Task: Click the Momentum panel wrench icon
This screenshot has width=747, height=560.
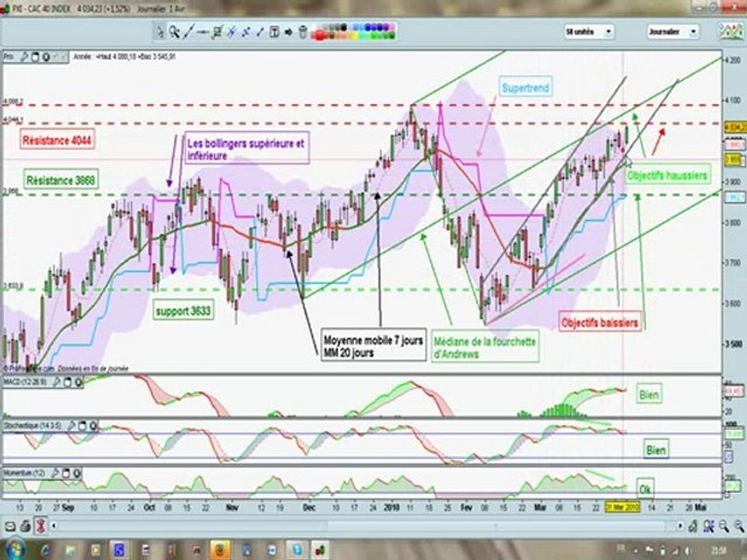Action: click(54, 474)
